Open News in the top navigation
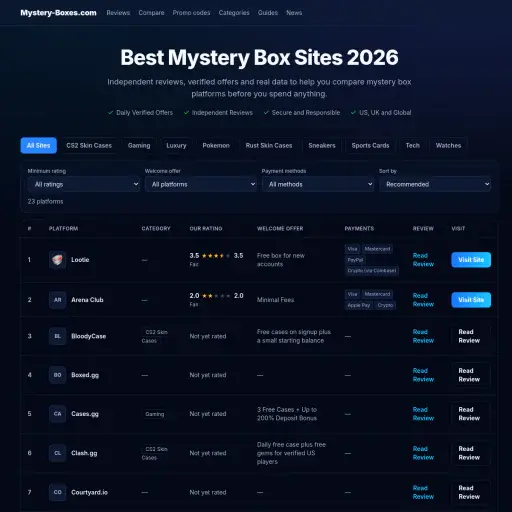 point(294,13)
